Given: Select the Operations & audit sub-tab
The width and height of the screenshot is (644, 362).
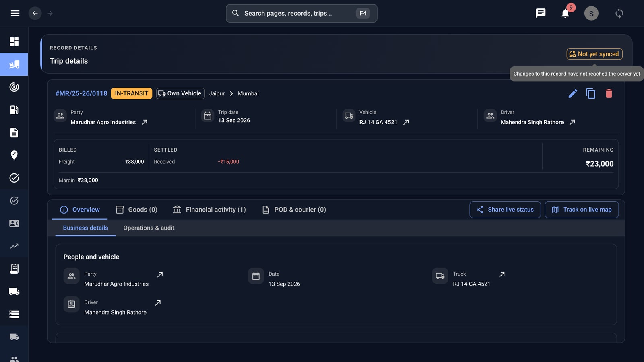Looking at the screenshot, I should click(x=149, y=228).
